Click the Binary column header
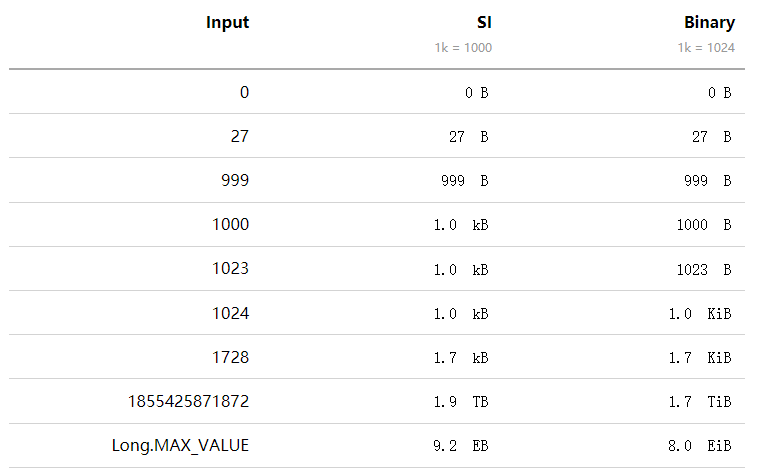The height and width of the screenshot is (474, 763). [709, 22]
